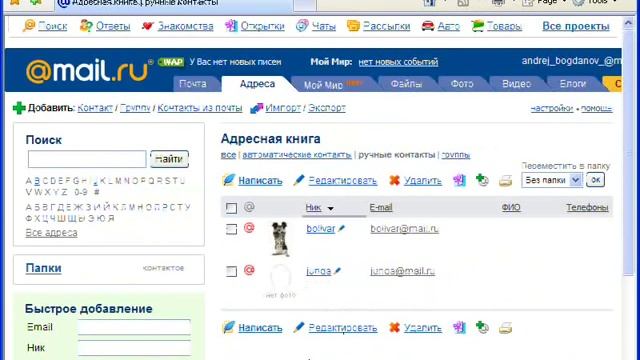Click the printer icon in lower toolbar
The height and width of the screenshot is (360, 640).
point(505,327)
